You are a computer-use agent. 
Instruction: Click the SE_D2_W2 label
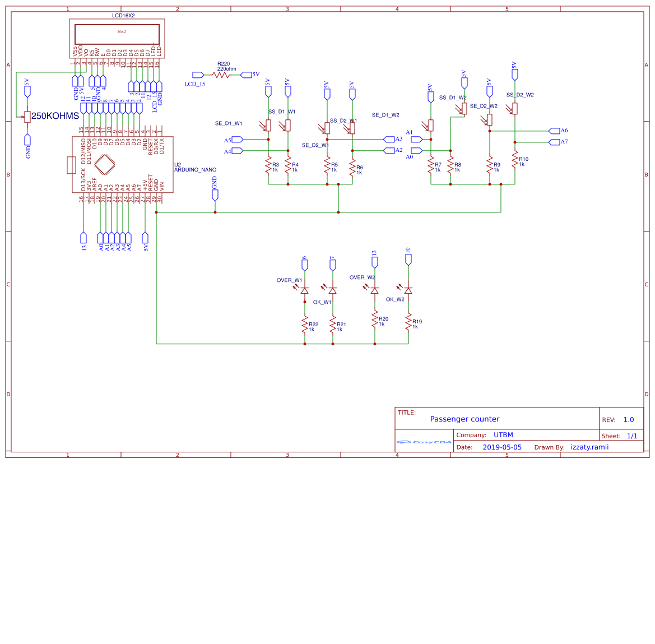[x=484, y=106]
